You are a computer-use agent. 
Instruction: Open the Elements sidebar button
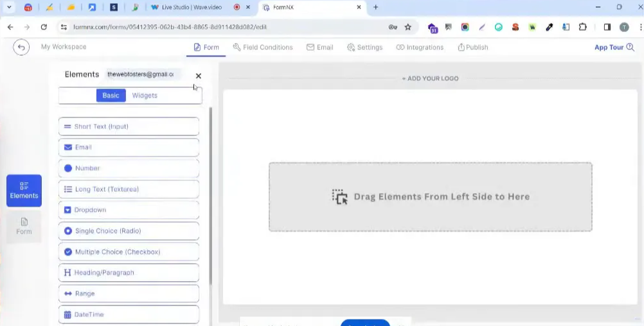(x=24, y=191)
